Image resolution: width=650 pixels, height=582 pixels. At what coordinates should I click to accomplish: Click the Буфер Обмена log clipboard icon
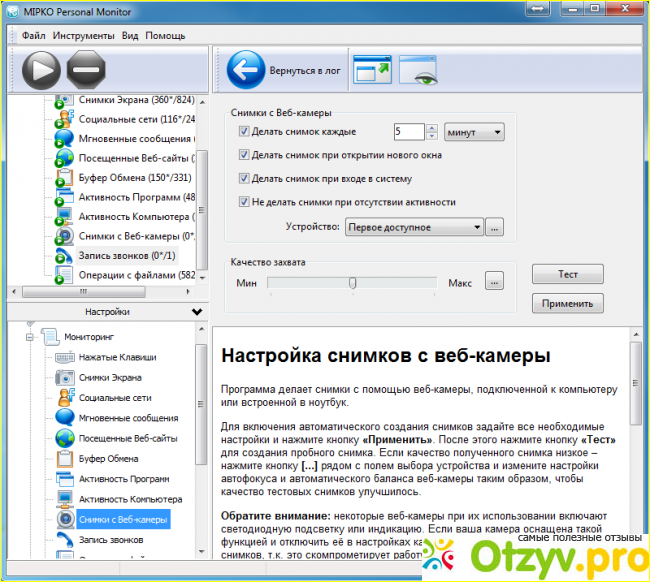click(x=64, y=177)
